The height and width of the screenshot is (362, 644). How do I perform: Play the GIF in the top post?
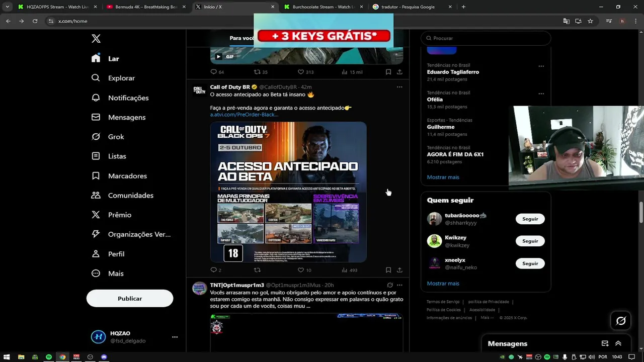(x=218, y=57)
